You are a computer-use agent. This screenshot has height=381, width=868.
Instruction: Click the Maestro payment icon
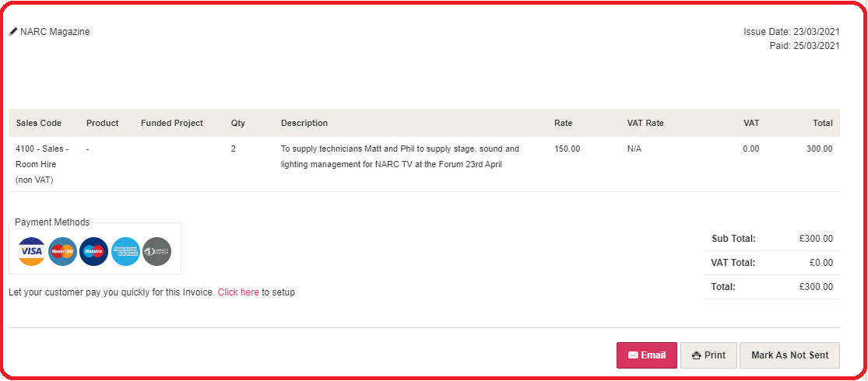point(93,252)
